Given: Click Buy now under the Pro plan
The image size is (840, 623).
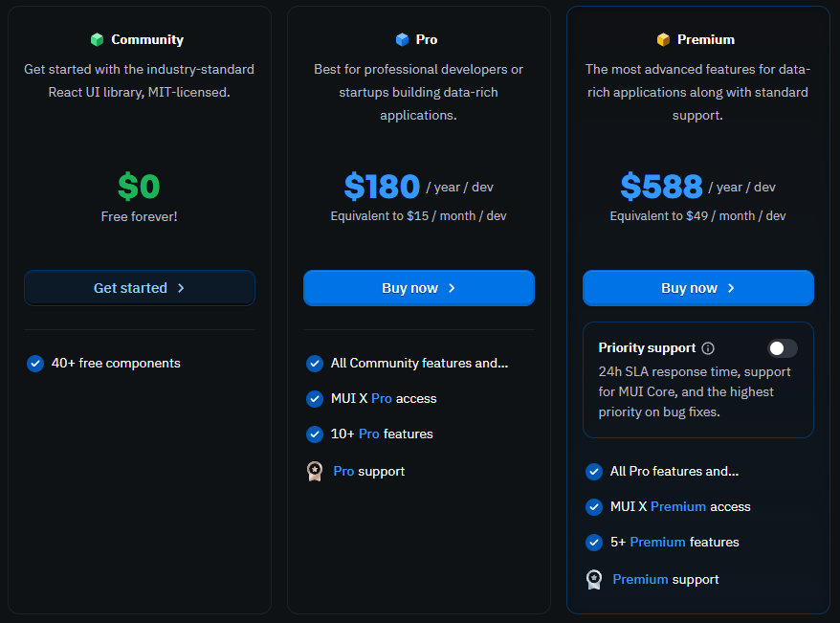Looking at the screenshot, I should (419, 288).
